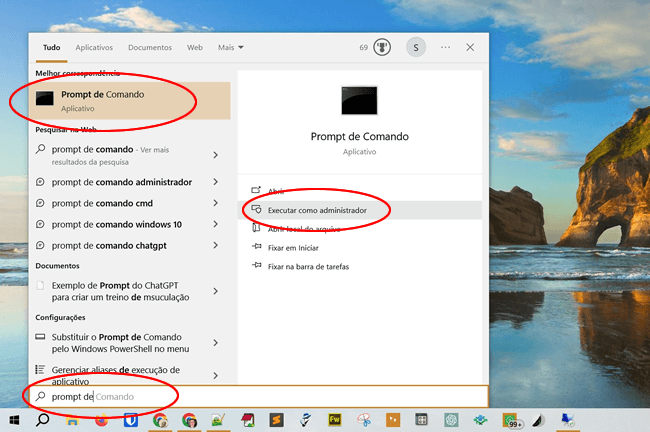Open the Sublime Text icon in taskbar

(274, 421)
